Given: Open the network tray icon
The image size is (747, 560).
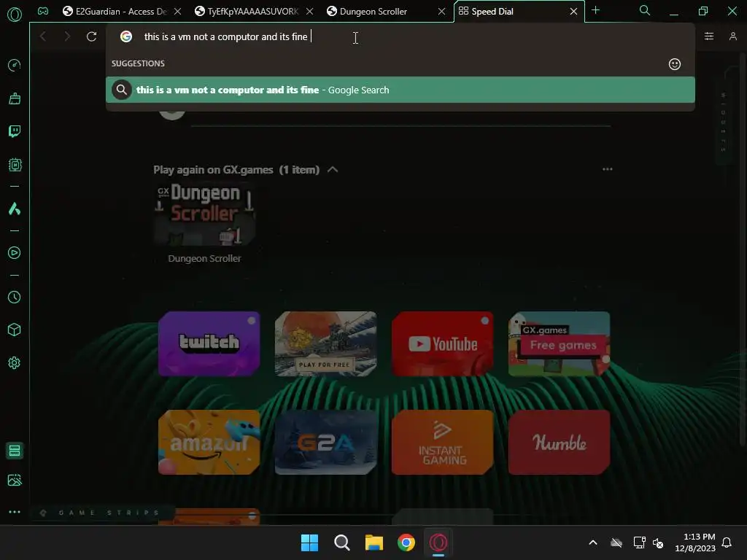Looking at the screenshot, I should click(639, 542).
